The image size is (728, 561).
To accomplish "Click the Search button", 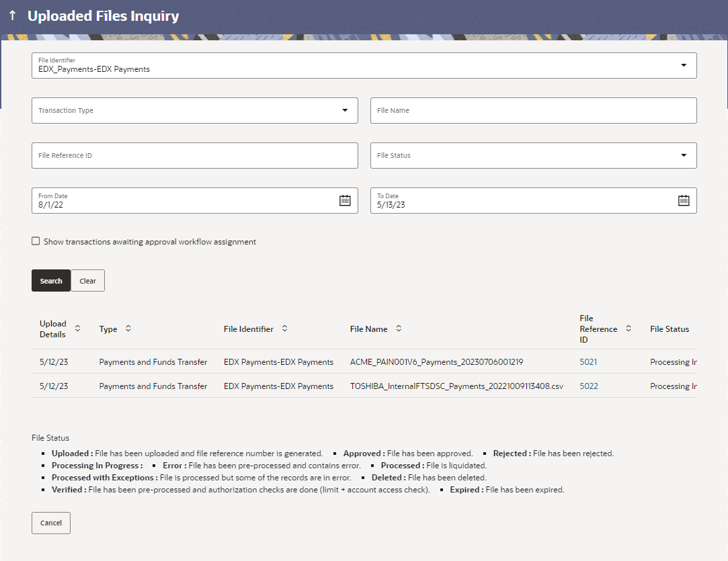I will [51, 281].
